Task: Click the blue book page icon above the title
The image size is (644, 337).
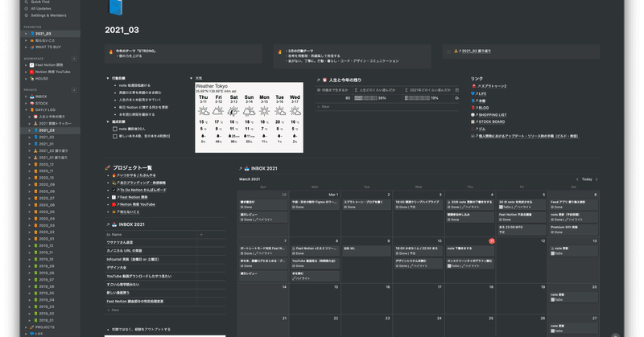Action: point(115,7)
